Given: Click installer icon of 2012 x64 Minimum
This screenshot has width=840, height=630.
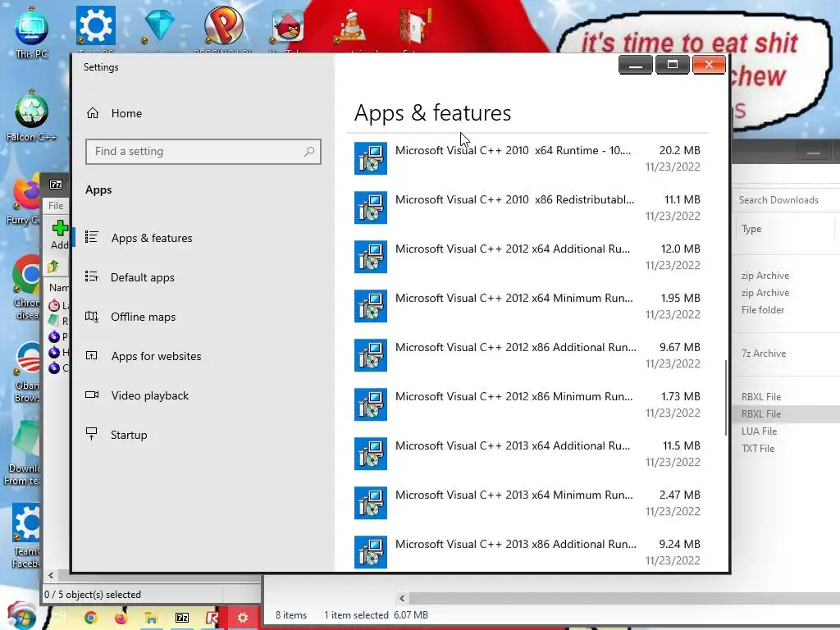Looking at the screenshot, I should pyautogui.click(x=371, y=307).
